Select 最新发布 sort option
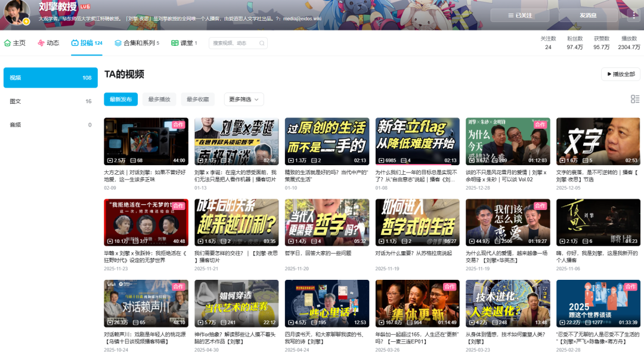The height and width of the screenshot is (352, 644). point(120,99)
